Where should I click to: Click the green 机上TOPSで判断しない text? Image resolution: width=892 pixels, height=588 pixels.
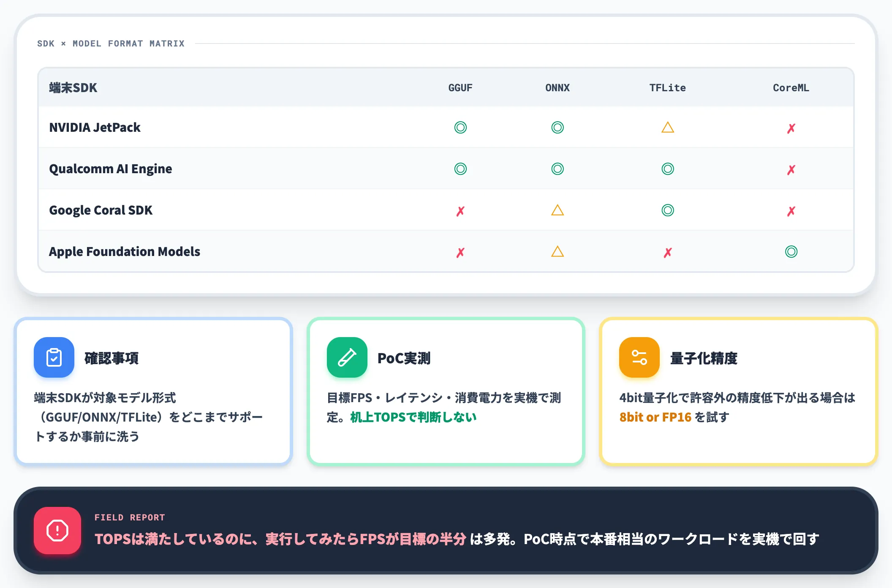click(413, 417)
